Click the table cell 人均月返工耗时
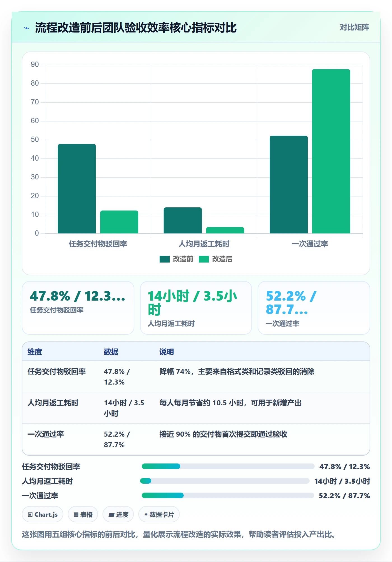Screen dimensions: 392x562 point(53,403)
